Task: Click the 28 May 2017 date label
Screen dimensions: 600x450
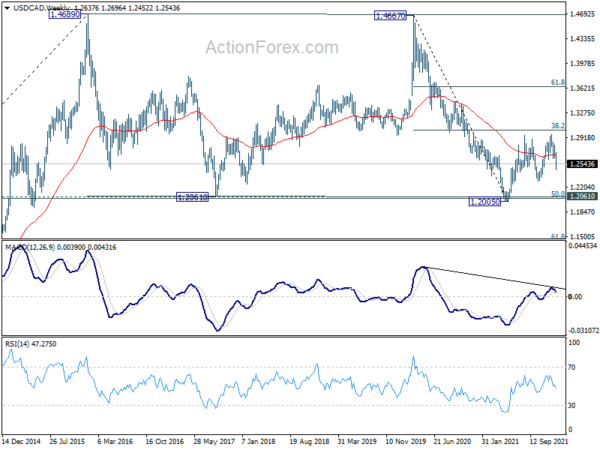Action: tap(214, 441)
